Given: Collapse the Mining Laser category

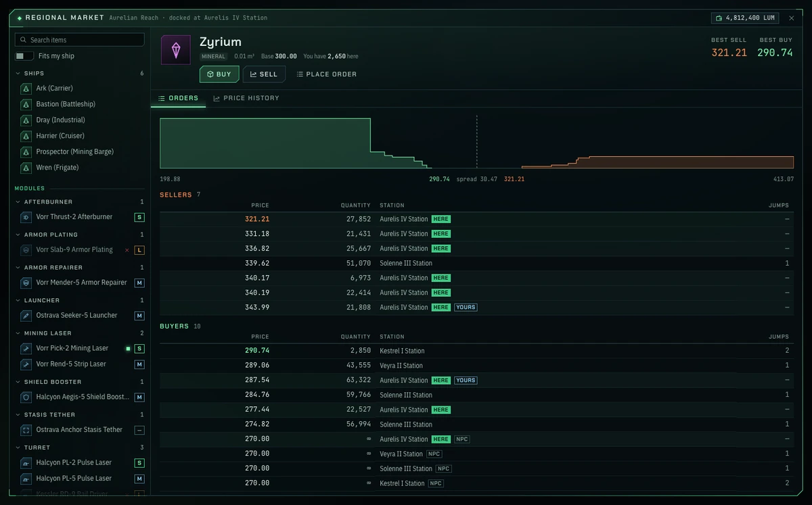Looking at the screenshot, I should click(x=80, y=333).
